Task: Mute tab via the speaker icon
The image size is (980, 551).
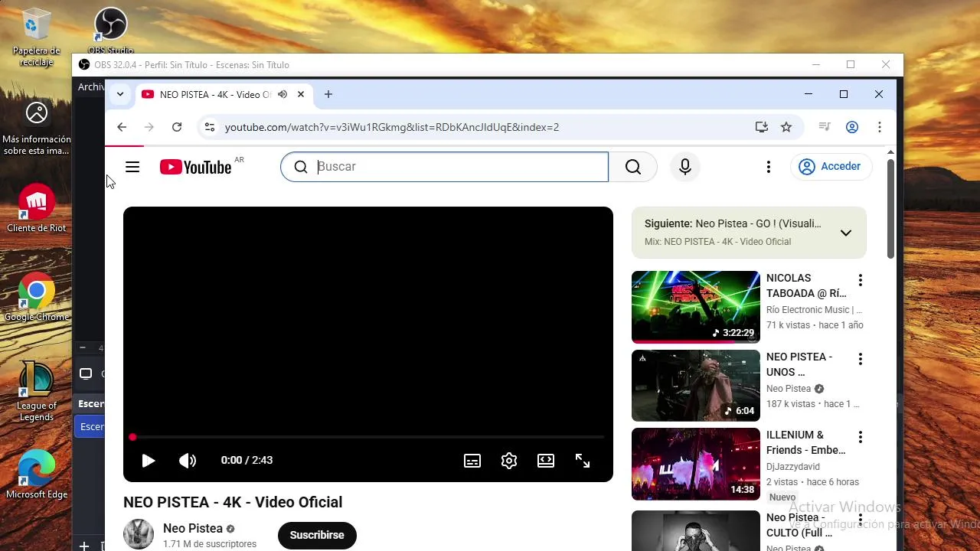Action: click(283, 95)
